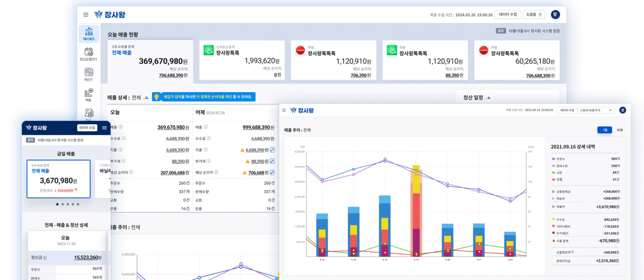Click 판매이익 value +2,510,360원
Image resolution: width=644 pixels, height=280 pixels.
click(607, 261)
